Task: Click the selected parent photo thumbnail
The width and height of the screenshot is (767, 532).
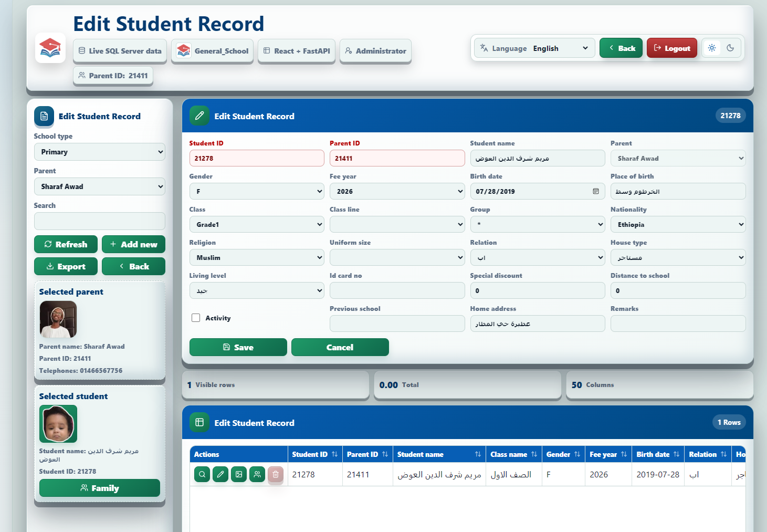Action: click(x=58, y=319)
